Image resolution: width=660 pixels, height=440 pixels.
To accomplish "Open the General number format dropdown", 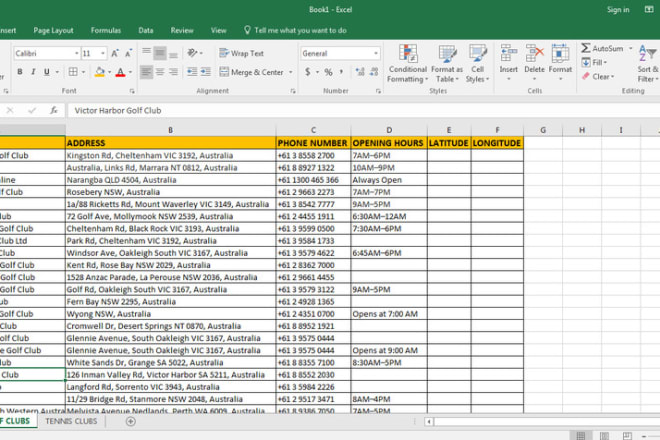I will click(x=375, y=53).
